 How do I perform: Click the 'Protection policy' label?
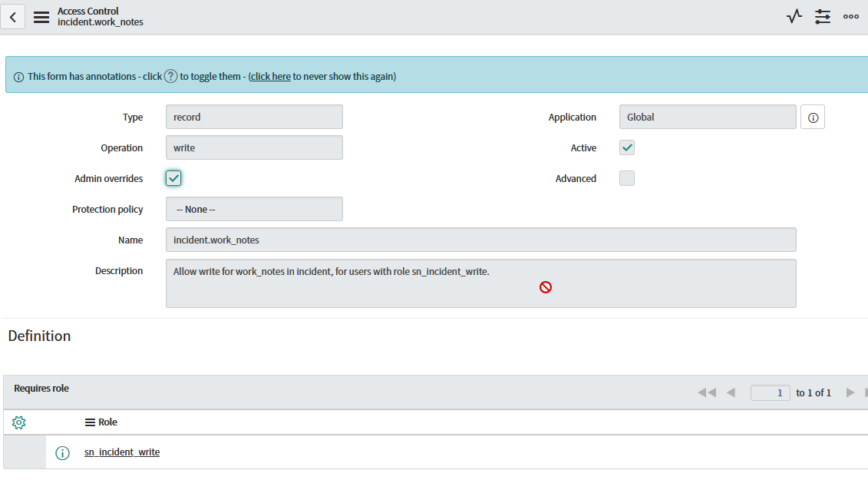click(x=107, y=210)
